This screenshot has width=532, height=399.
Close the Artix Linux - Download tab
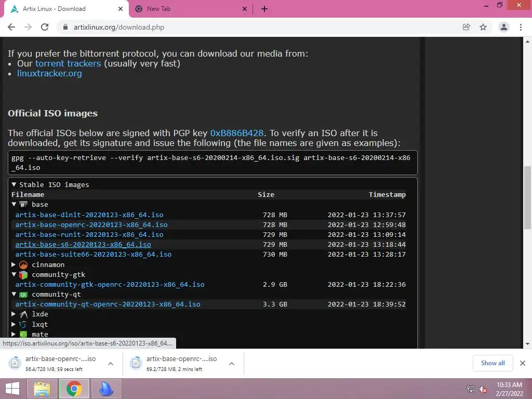[121, 9]
